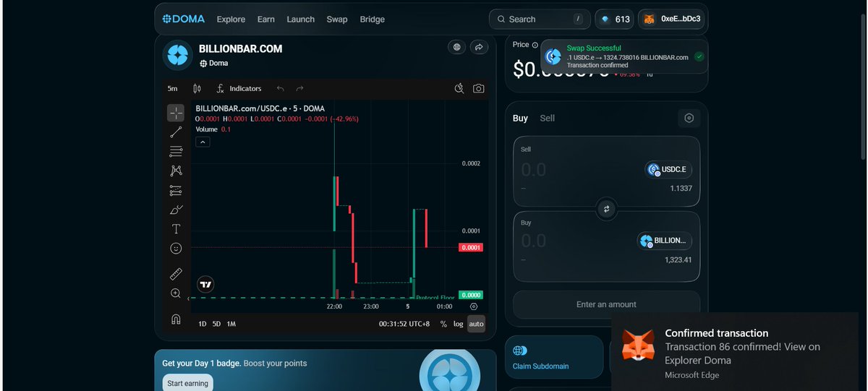Select the trend line tool
The image size is (868, 391).
point(176,132)
